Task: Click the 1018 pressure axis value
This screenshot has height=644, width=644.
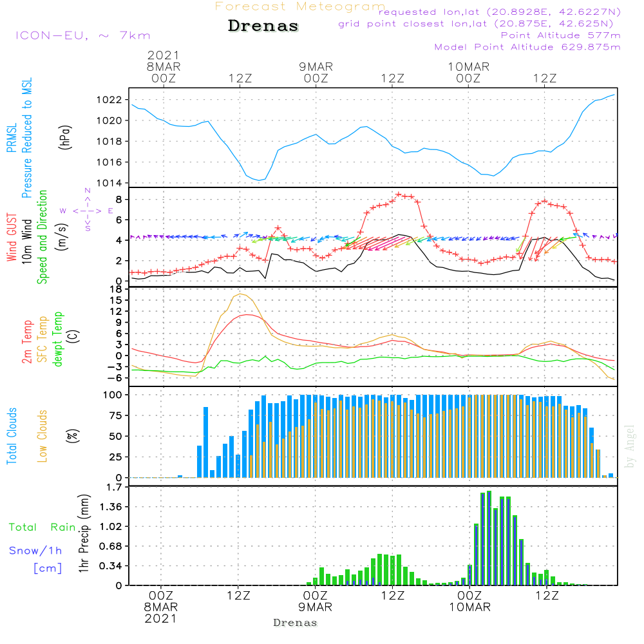Action: [109, 141]
